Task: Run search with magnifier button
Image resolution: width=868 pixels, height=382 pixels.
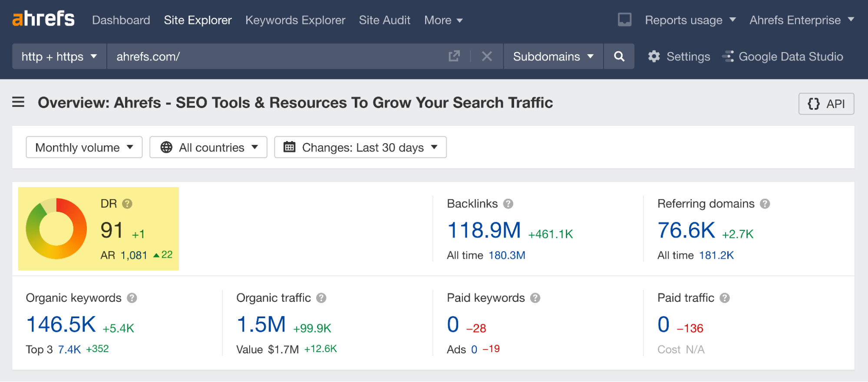Action: [619, 56]
